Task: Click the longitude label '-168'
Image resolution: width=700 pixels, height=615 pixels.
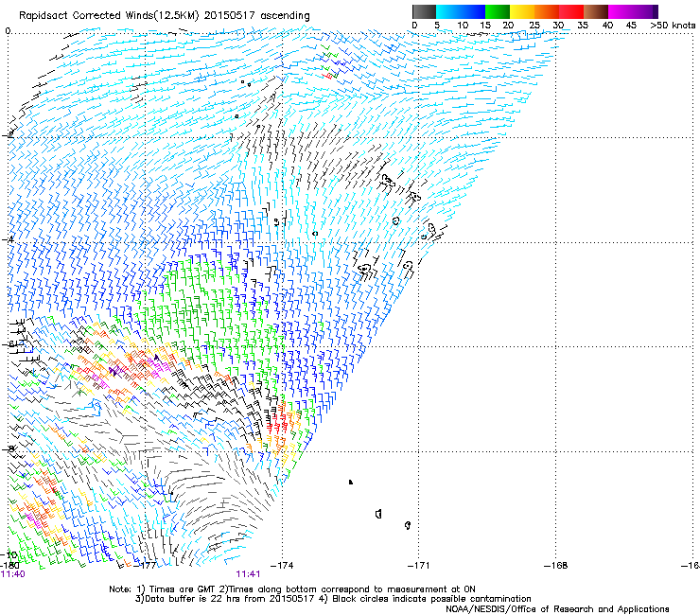Action: (x=556, y=566)
